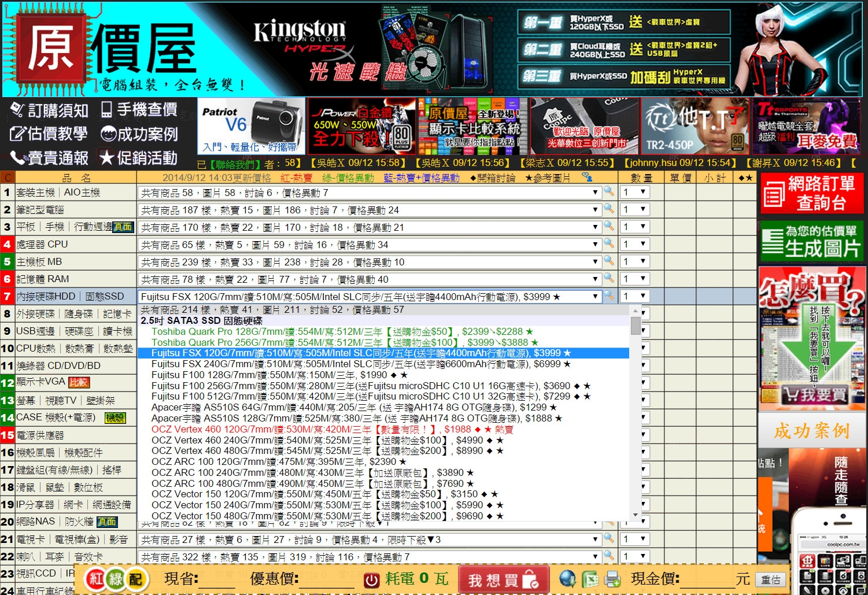
Task: Click the TR2-450P Tt banner
Action: click(x=695, y=126)
